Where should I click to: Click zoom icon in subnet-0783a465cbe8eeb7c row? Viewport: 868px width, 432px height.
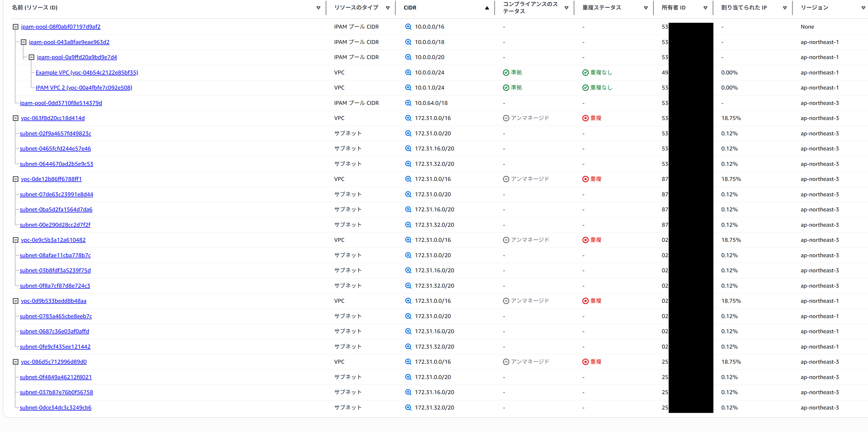point(408,316)
